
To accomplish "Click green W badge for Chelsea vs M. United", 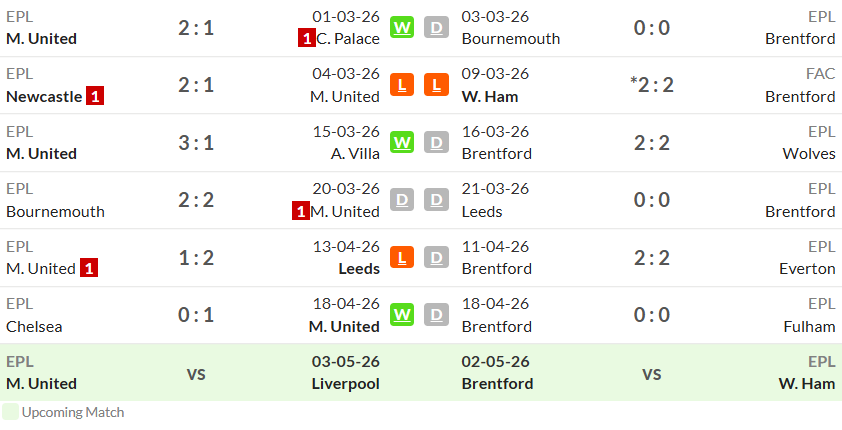I will (x=402, y=315).
